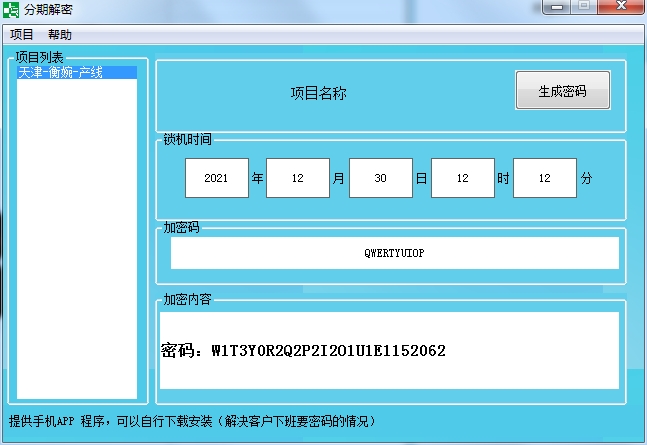The width and height of the screenshot is (647, 445).
Task: Click the status bar text about 手机APP
Action: [x=192, y=421]
